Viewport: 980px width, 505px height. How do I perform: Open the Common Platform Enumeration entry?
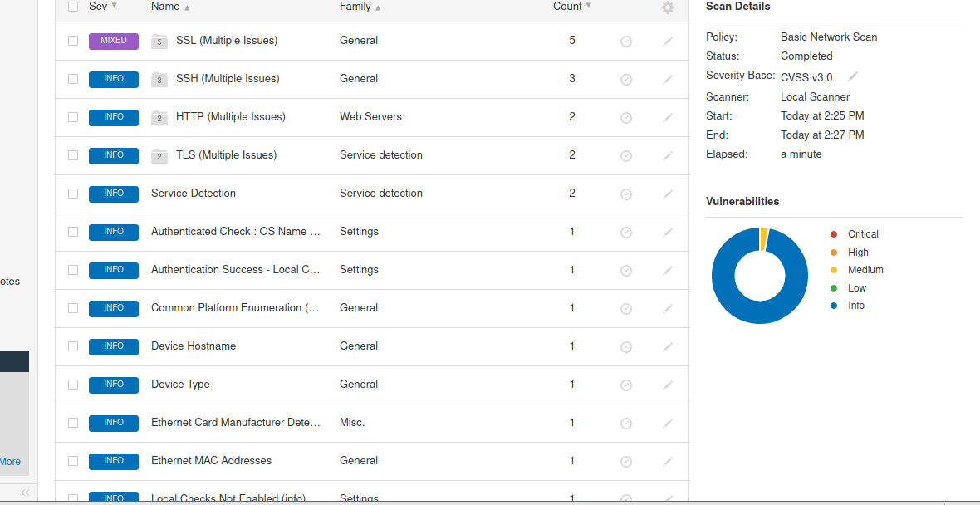(234, 308)
